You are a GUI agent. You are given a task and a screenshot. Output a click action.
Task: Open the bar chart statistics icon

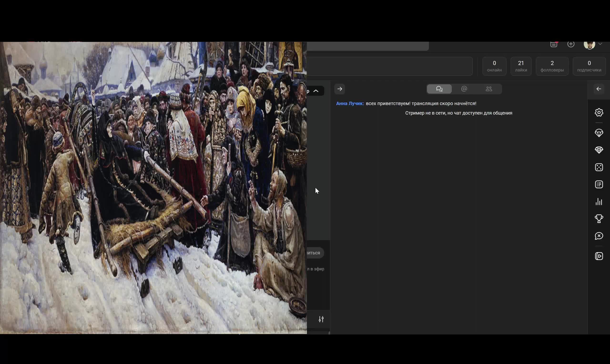[599, 202]
